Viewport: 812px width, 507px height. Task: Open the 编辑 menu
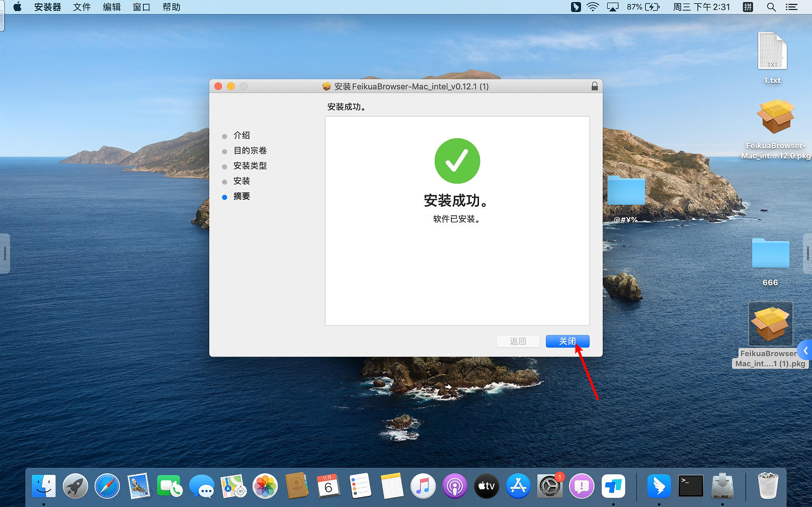point(112,7)
